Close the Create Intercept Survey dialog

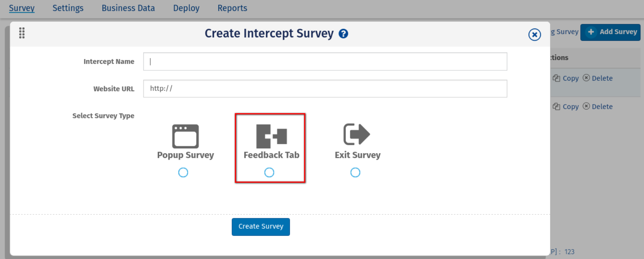coord(534,35)
